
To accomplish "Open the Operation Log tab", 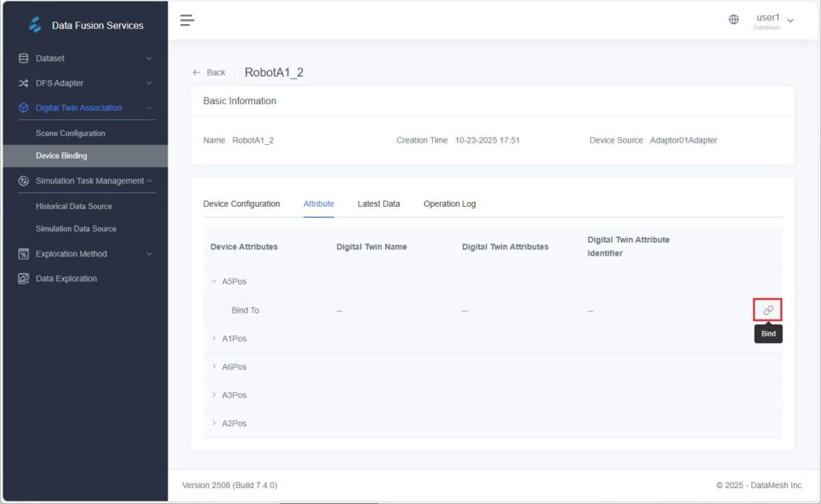I will [x=449, y=204].
